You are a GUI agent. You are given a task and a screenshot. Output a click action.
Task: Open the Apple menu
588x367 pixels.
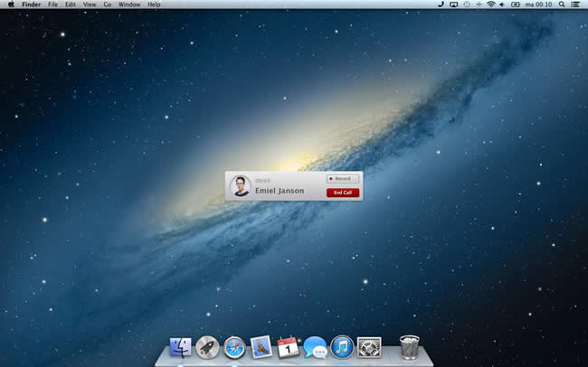(11, 5)
